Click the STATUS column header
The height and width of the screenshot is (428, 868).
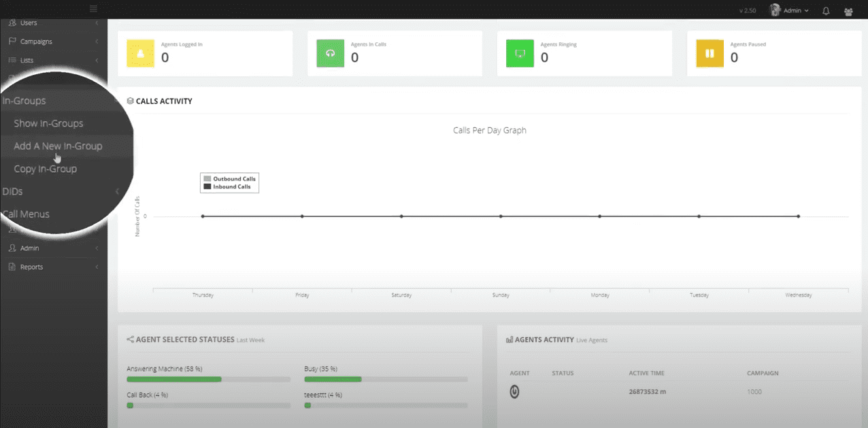[x=563, y=374]
